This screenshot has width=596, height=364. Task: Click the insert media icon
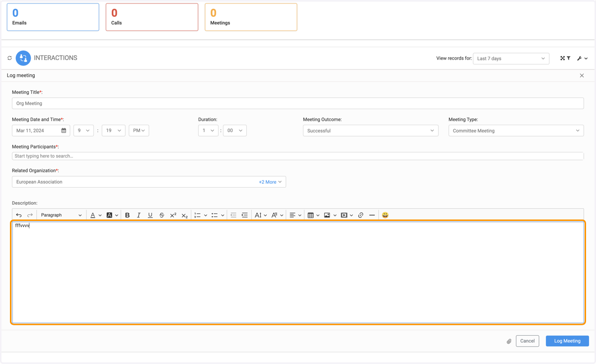pos(344,215)
